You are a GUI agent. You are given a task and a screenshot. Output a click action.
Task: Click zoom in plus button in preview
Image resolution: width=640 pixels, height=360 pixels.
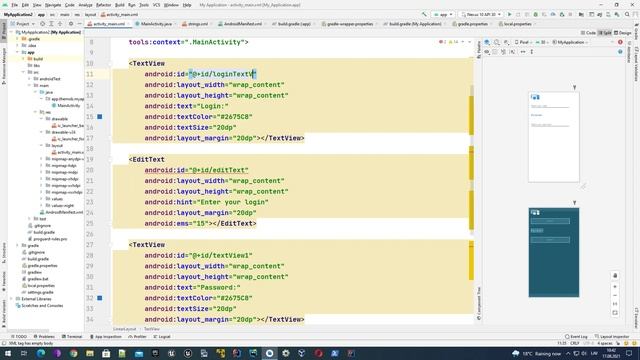tap(615, 287)
